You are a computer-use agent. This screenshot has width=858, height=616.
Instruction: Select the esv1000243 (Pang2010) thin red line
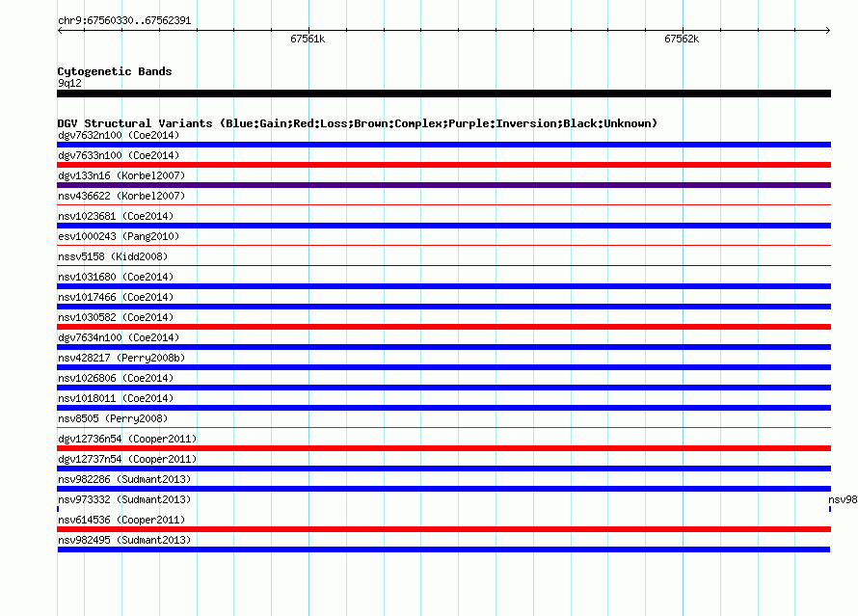[x=443, y=246]
